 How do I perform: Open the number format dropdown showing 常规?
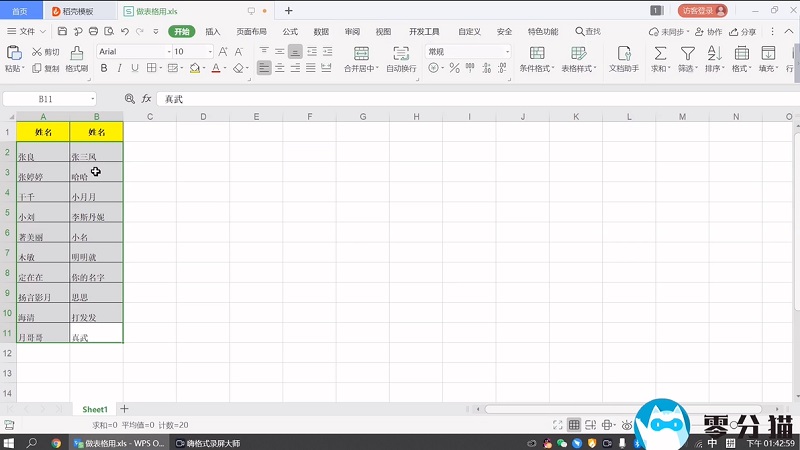(x=507, y=51)
